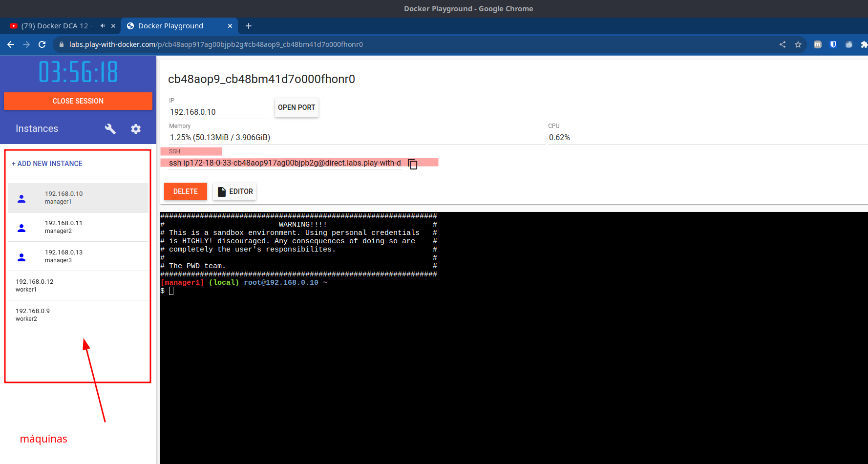The height and width of the screenshot is (464, 868).
Task: Click the manager1 user icon
Action: [21, 198]
